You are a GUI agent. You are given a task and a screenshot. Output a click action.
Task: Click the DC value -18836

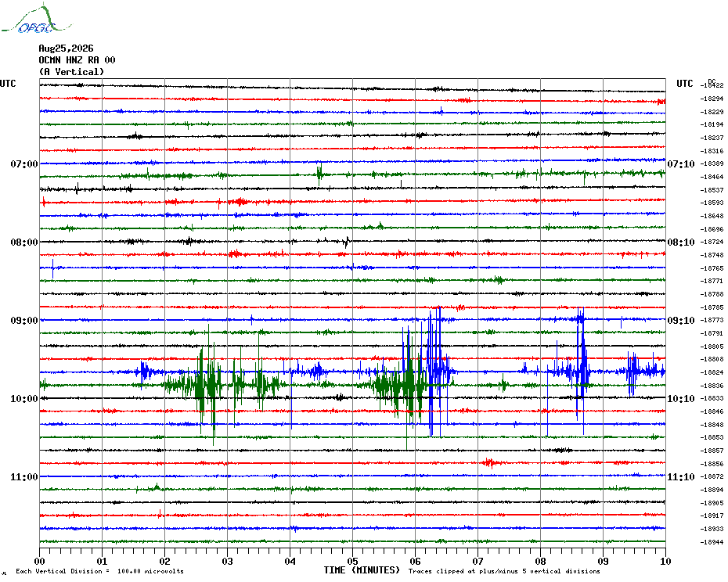click(x=712, y=385)
